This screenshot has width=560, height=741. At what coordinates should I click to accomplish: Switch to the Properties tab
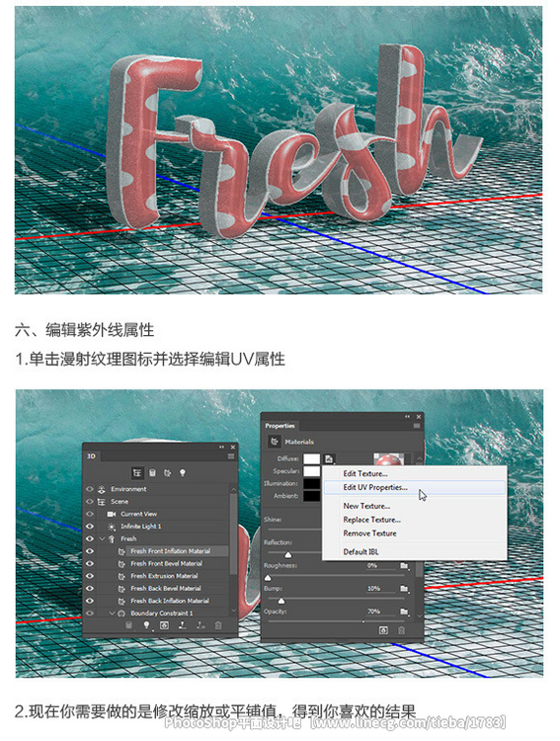click(x=280, y=426)
